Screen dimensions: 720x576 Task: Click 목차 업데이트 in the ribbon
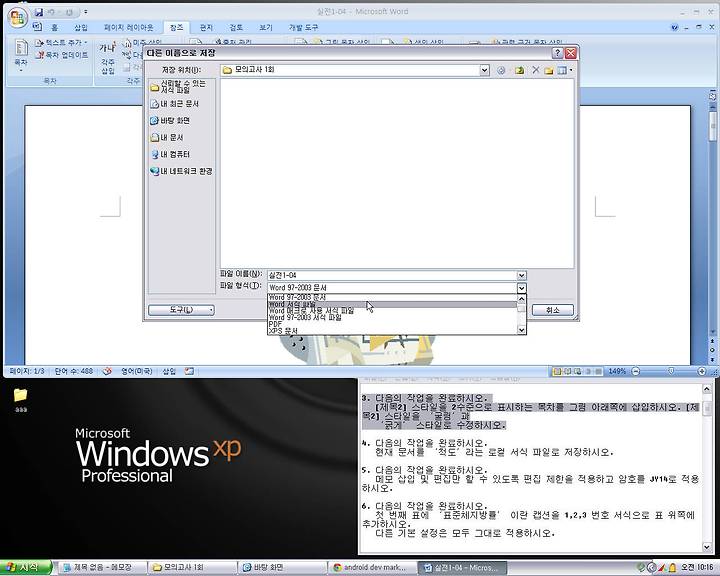62,55
